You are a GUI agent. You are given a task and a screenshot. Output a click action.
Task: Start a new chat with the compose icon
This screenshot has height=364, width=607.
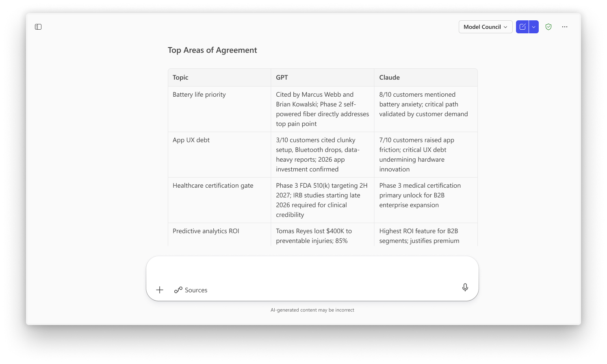pyautogui.click(x=522, y=26)
